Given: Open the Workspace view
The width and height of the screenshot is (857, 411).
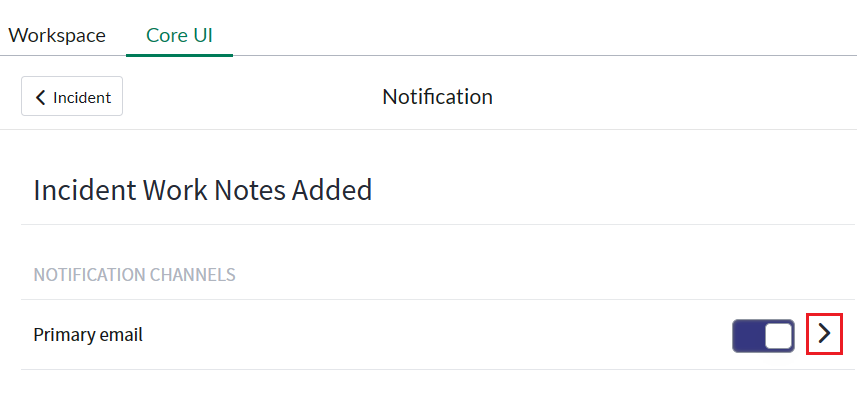Looking at the screenshot, I should 57,36.
